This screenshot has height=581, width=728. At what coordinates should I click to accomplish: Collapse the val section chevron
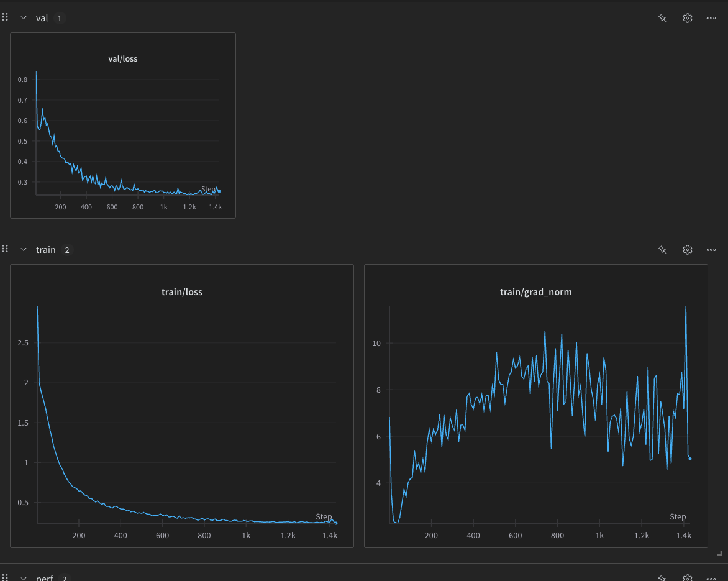[x=24, y=18]
